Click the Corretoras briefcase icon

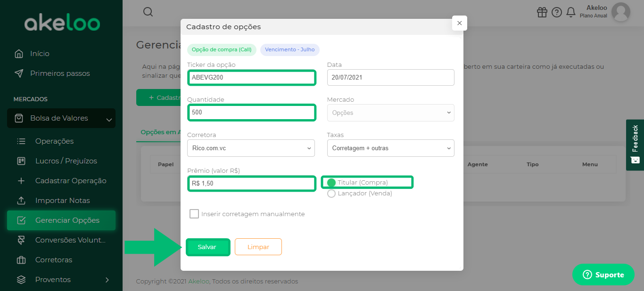tap(21, 260)
